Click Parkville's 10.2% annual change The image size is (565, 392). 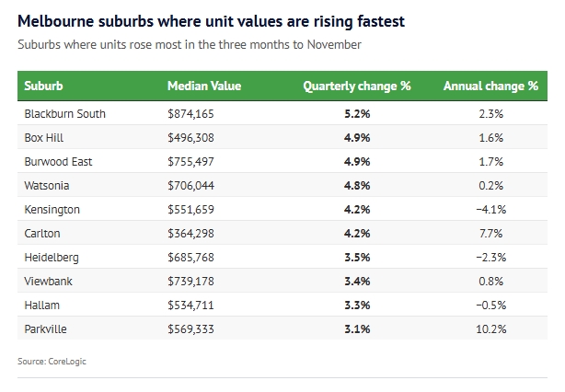point(491,329)
